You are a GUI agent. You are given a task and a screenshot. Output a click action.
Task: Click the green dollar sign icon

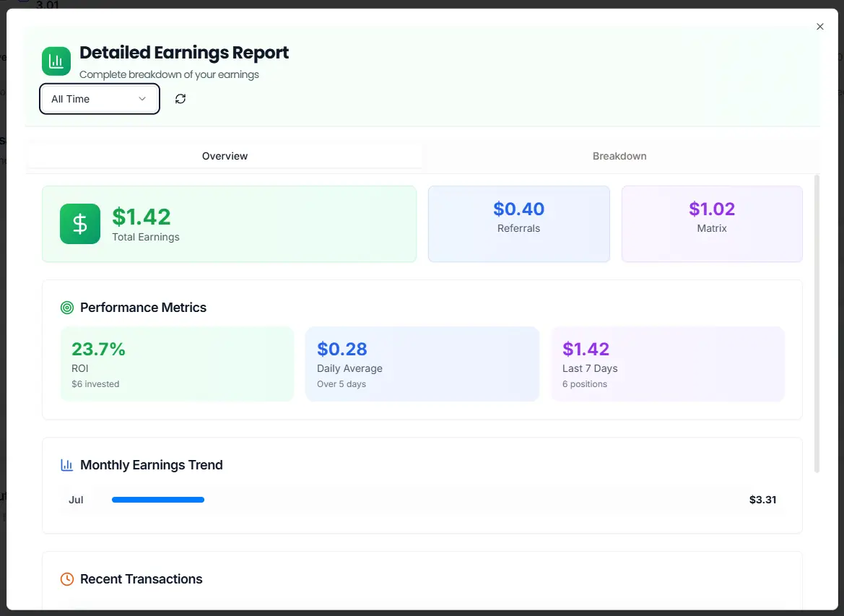pyautogui.click(x=80, y=223)
